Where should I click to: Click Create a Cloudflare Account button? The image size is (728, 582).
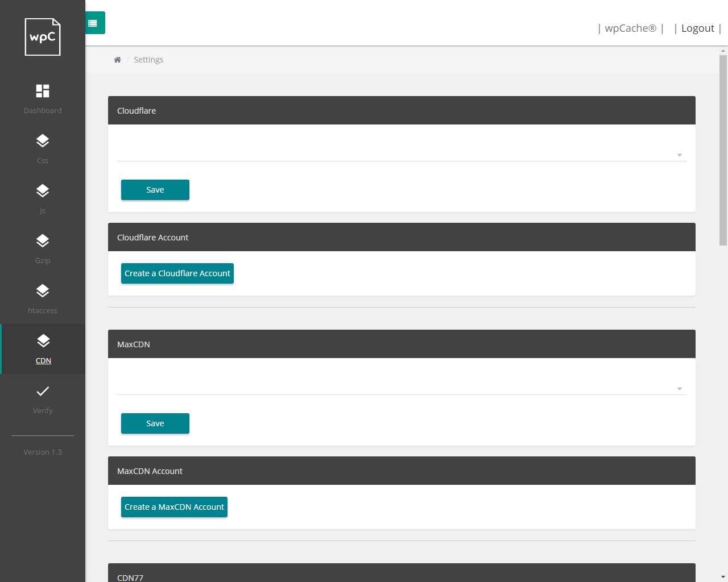click(177, 273)
